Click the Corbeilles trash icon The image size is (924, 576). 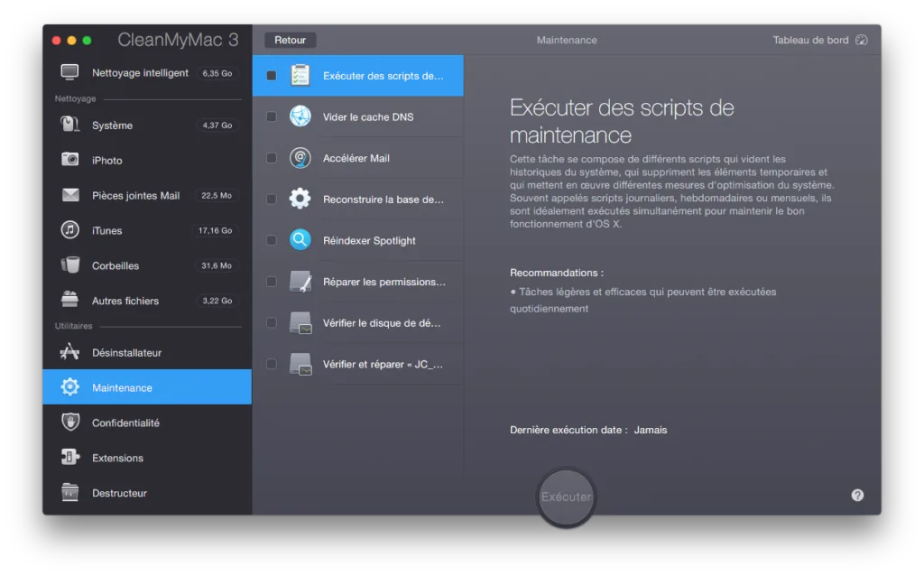(69, 265)
